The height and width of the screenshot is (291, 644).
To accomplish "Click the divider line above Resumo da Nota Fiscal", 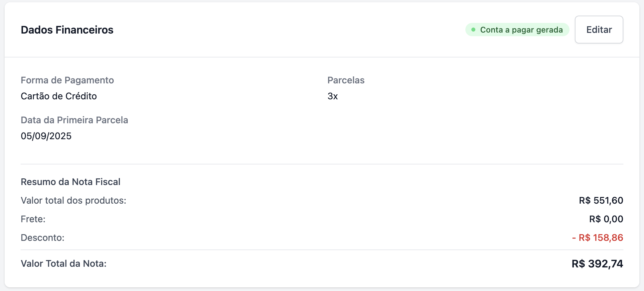I will [x=322, y=164].
